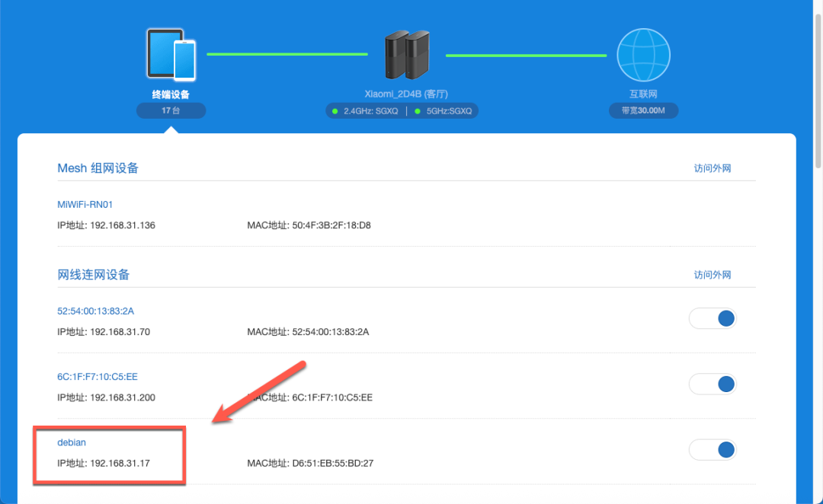Turn off internet access for debian

[x=713, y=449]
